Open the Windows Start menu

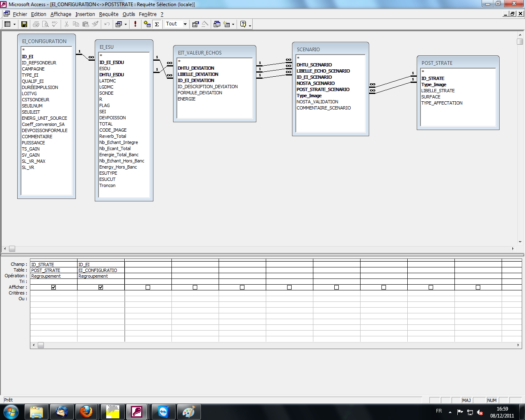(11, 411)
